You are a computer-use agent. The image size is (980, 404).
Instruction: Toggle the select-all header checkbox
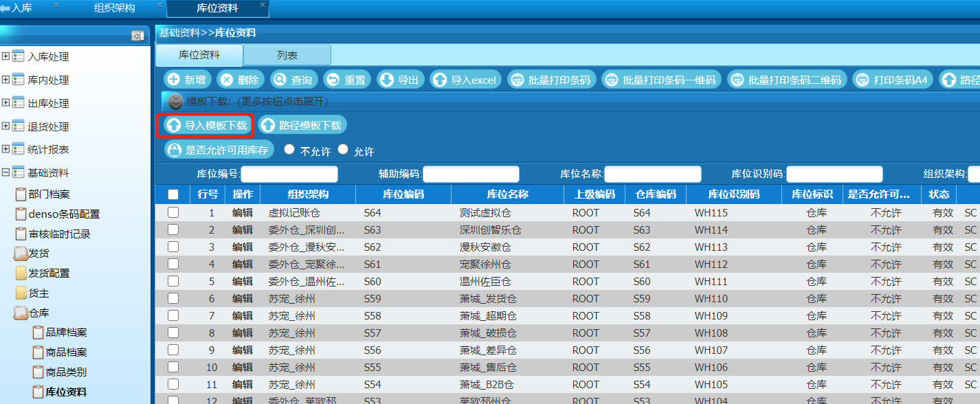[173, 194]
